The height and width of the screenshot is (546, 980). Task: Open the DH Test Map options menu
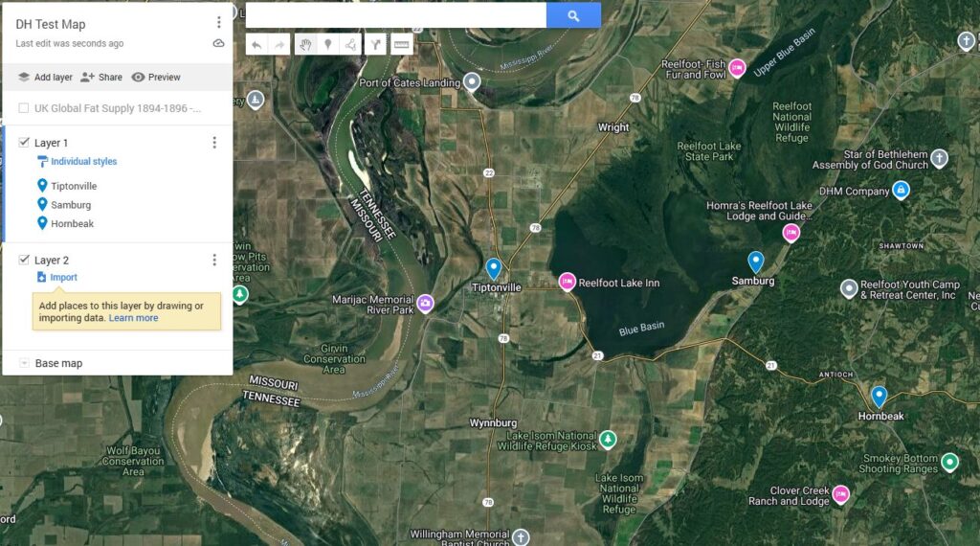pyautogui.click(x=219, y=23)
